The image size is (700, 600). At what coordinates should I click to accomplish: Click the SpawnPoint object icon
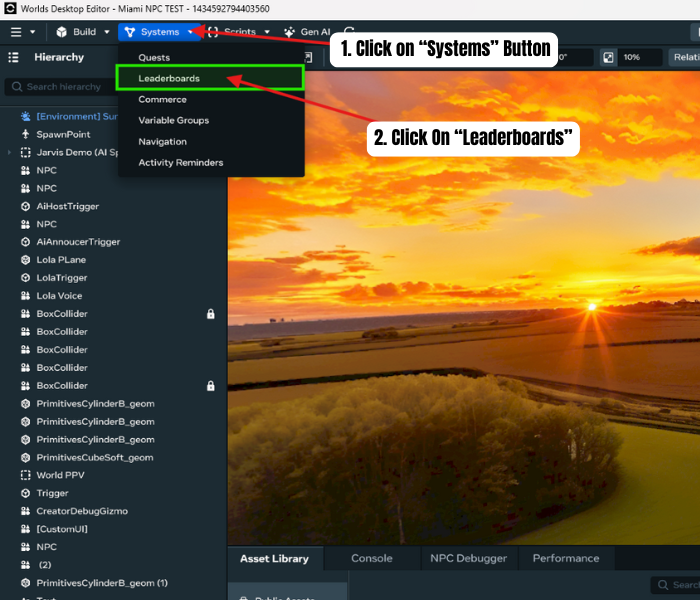(26, 134)
